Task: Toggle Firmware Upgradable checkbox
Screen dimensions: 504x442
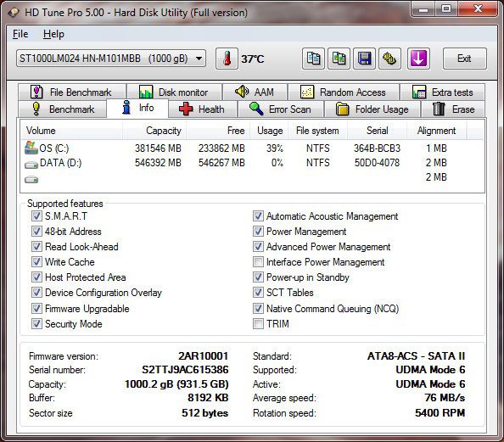Action: [36, 308]
